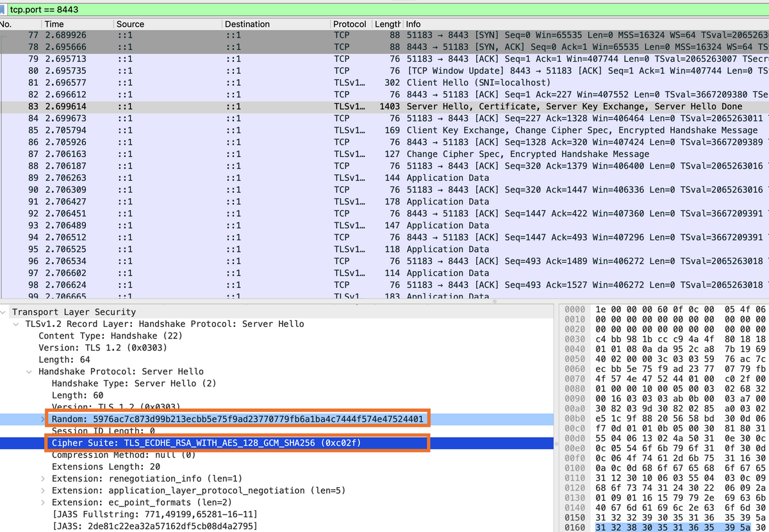The height and width of the screenshot is (532, 769).
Task: Collapse the Transport Layer Security tree node
Action: click(4, 312)
